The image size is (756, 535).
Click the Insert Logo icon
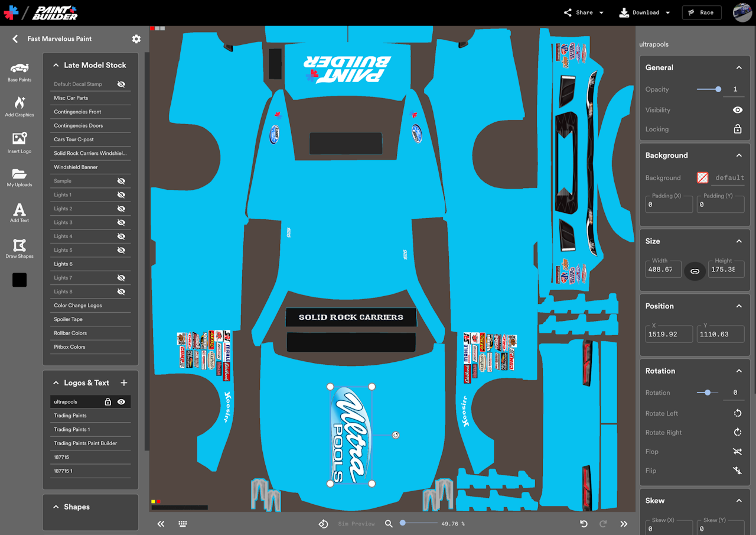(19, 142)
